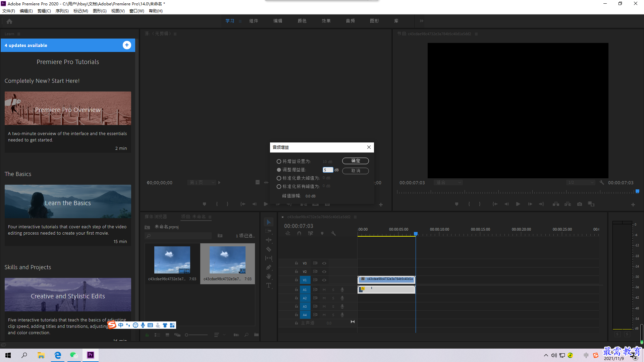Toggle insert sequences as nests icon
Screen dimensions: 644x362
pyautogui.click(x=288, y=233)
